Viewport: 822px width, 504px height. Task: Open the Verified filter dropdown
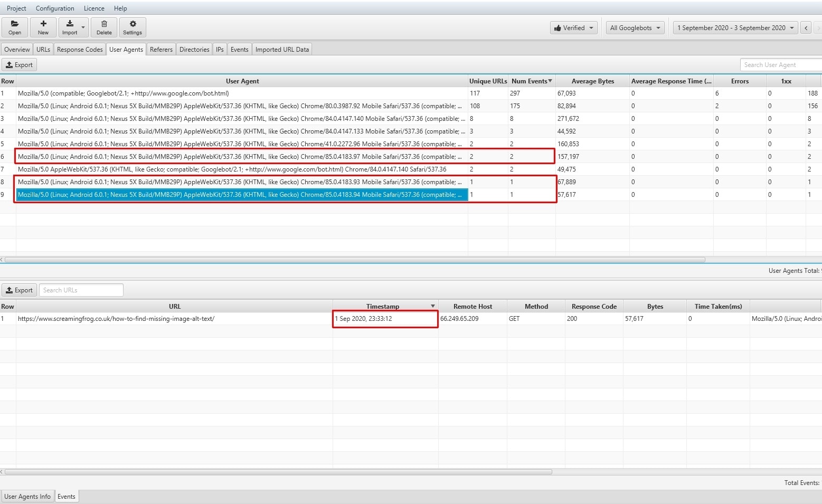click(x=573, y=28)
